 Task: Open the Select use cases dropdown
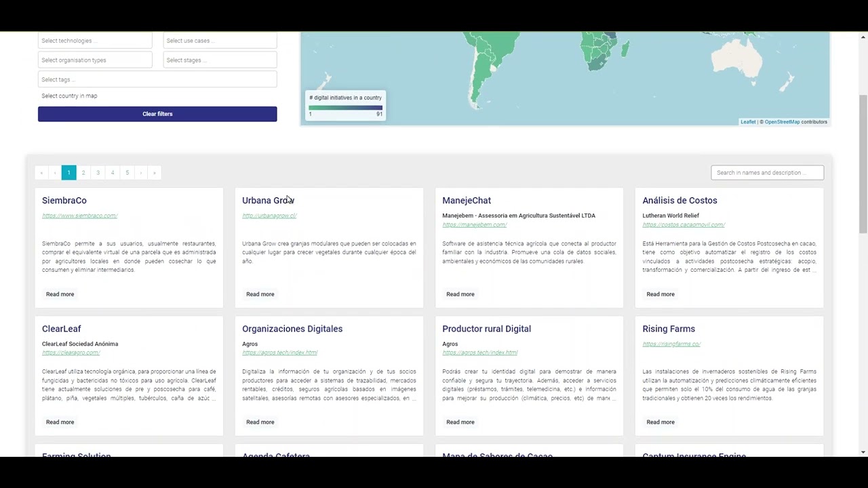220,41
